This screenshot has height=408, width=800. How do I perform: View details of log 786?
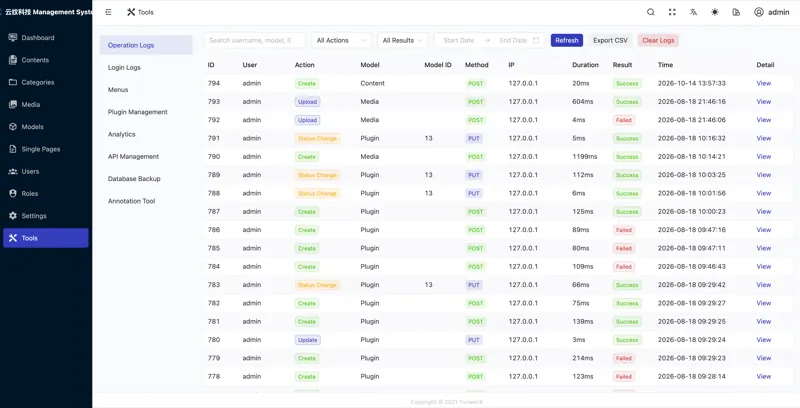pyautogui.click(x=763, y=230)
